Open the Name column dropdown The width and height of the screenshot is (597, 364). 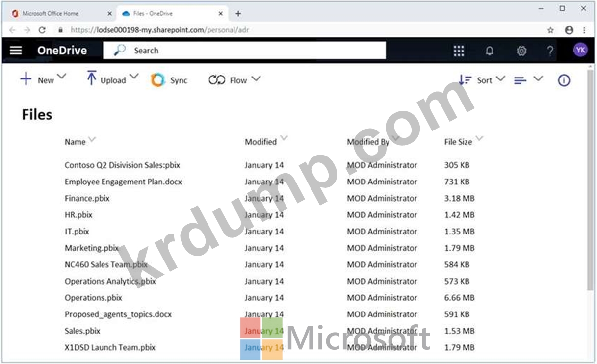pos(92,139)
